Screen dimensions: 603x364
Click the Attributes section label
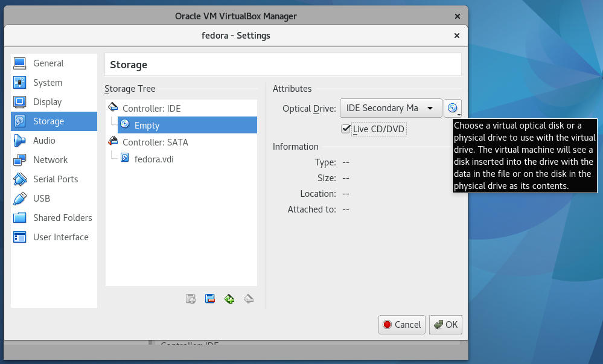click(292, 89)
